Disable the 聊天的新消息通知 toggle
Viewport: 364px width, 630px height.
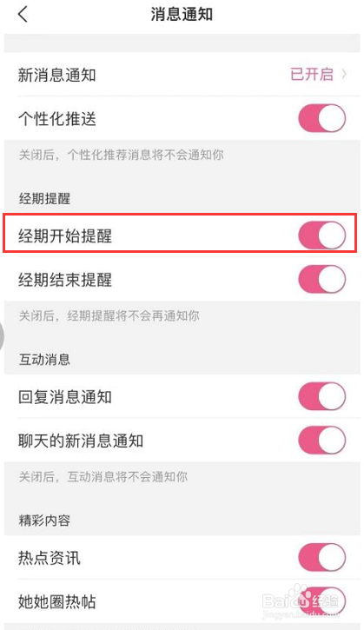point(321,441)
